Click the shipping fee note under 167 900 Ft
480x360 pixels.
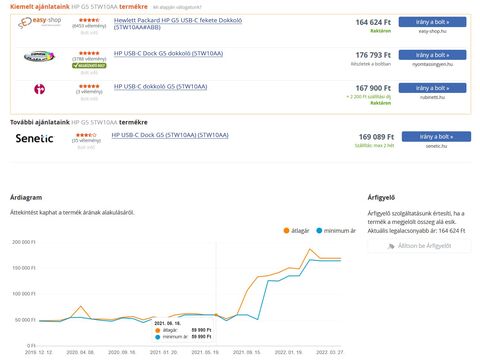tap(369, 97)
